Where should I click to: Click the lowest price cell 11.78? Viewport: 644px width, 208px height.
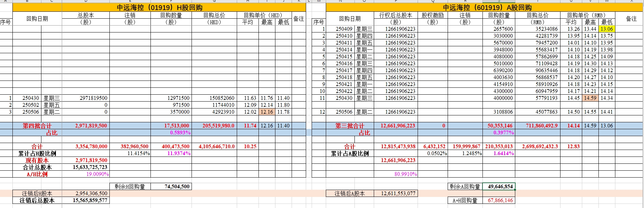tap(283, 112)
